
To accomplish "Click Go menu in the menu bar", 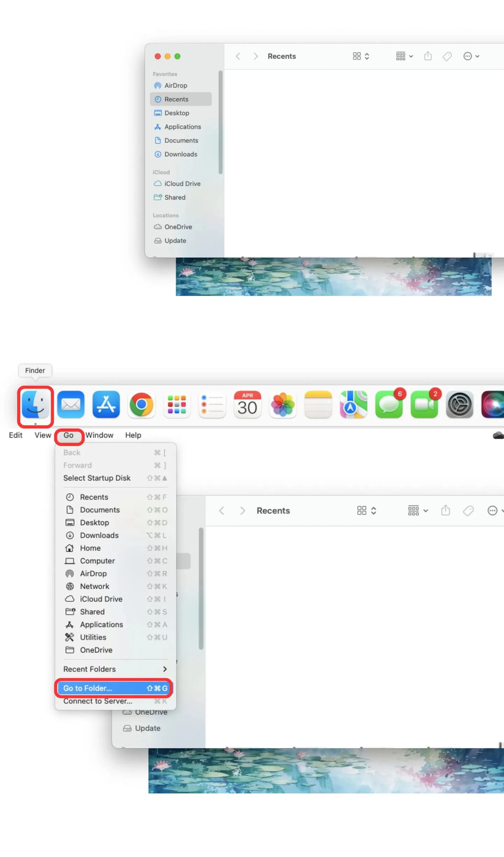I will [68, 435].
